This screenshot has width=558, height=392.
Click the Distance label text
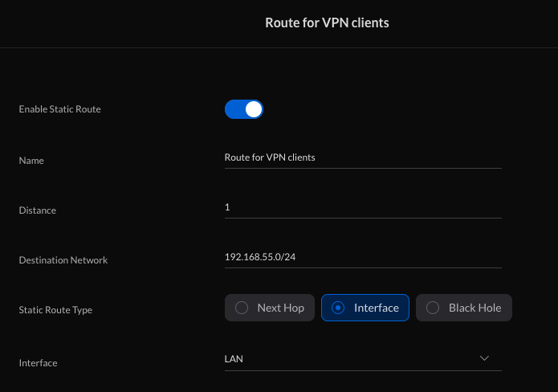point(38,210)
